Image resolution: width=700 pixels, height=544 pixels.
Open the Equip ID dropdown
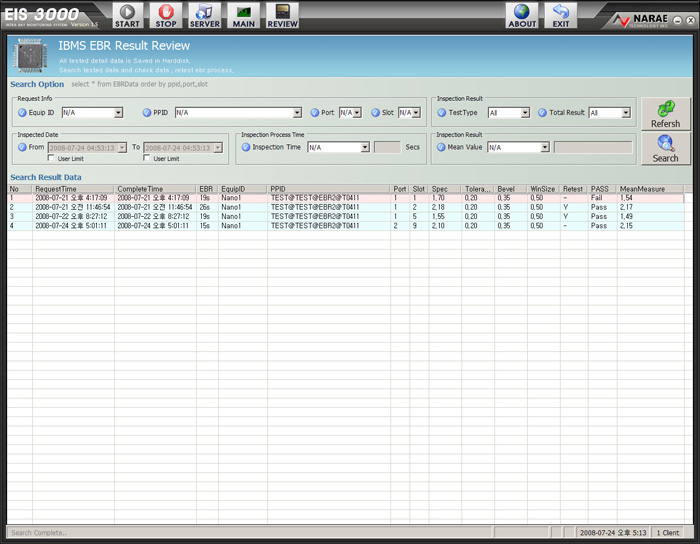tap(118, 113)
